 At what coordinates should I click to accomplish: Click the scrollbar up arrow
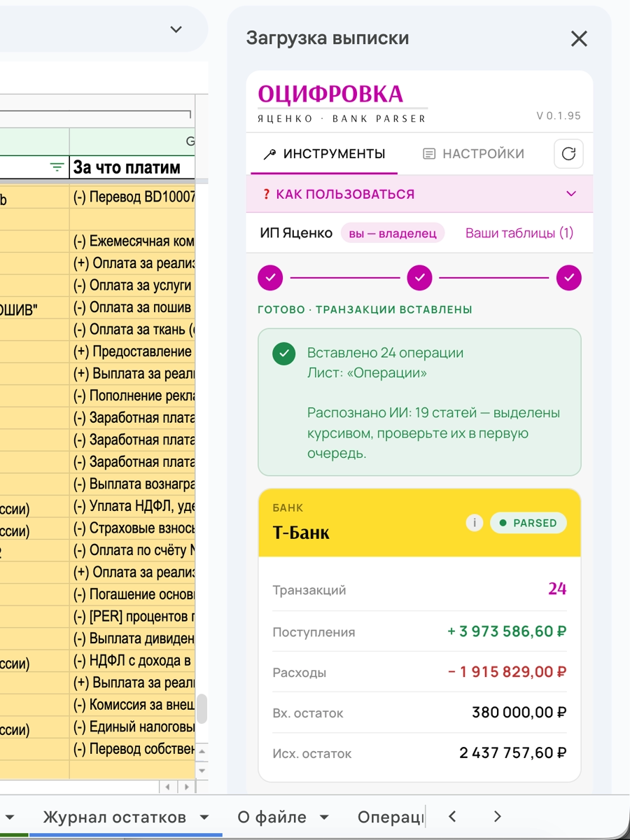coord(202,753)
